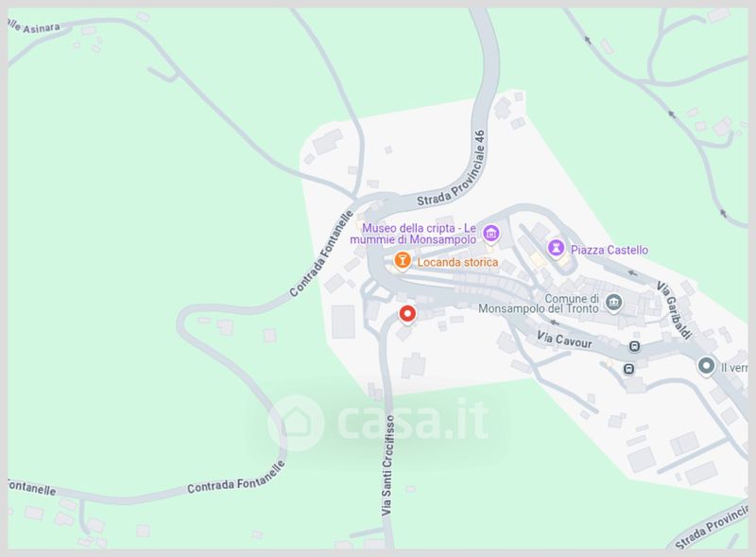This screenshot has width=756, height=557.
Task: Click the Via Santi Crocifisso label
Action: [387, 465]
